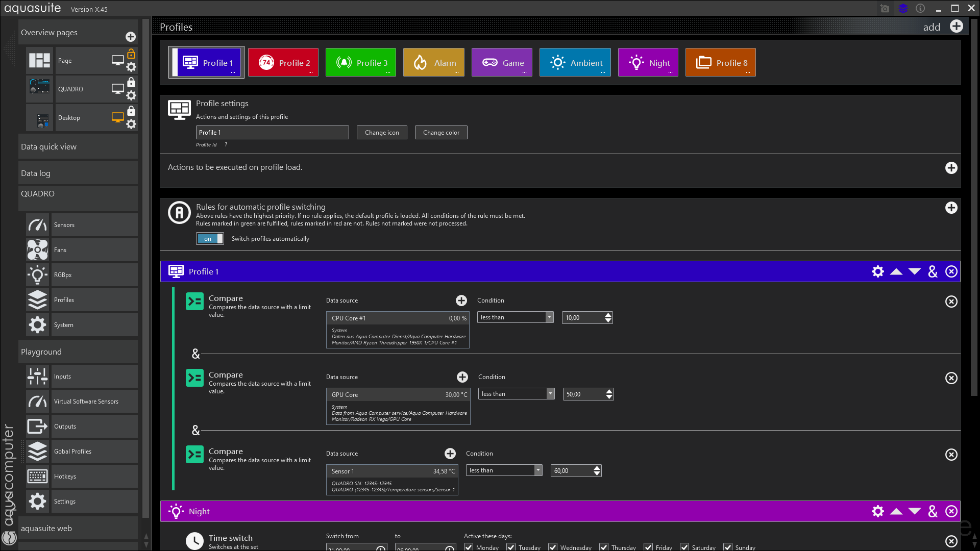Select the Alarm profile tab
The width and height of the screenshot is (980, 551).
point(434,63)
